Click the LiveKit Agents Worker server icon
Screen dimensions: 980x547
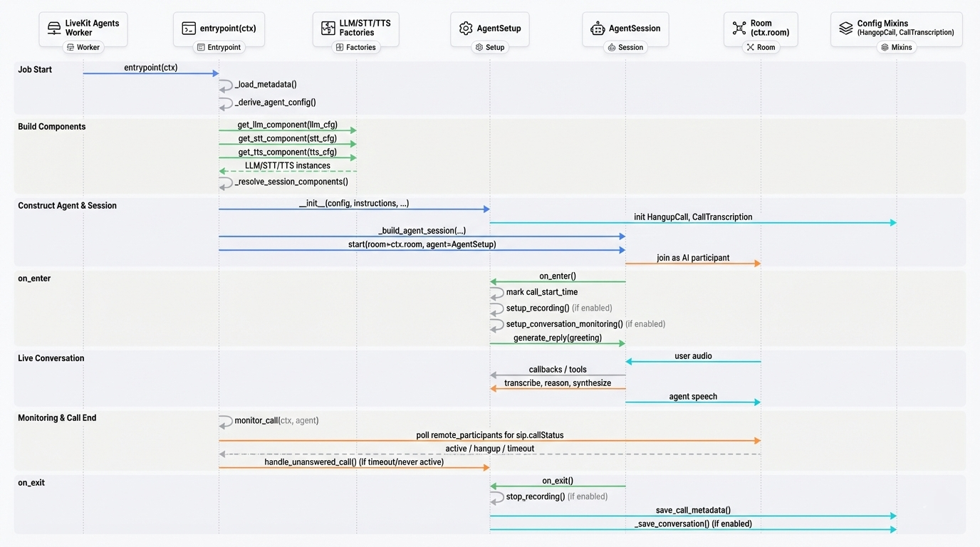tap(54, 28)
